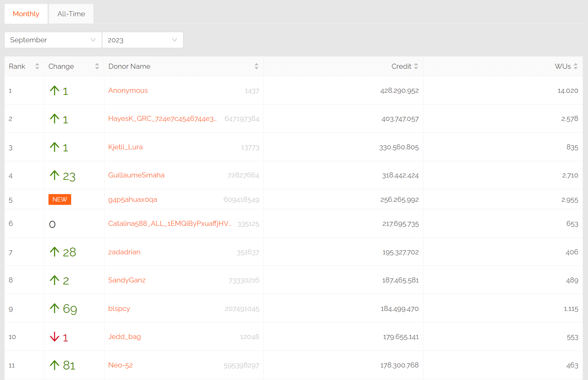Open the 2023 year dropdown
Screen dimensions: 588x380
142,40
